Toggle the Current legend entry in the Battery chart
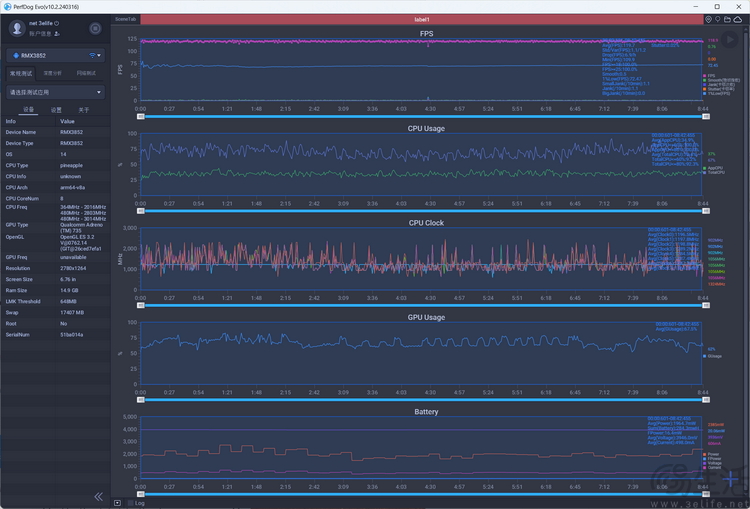 pyautogui.click(x=712, y=467)
